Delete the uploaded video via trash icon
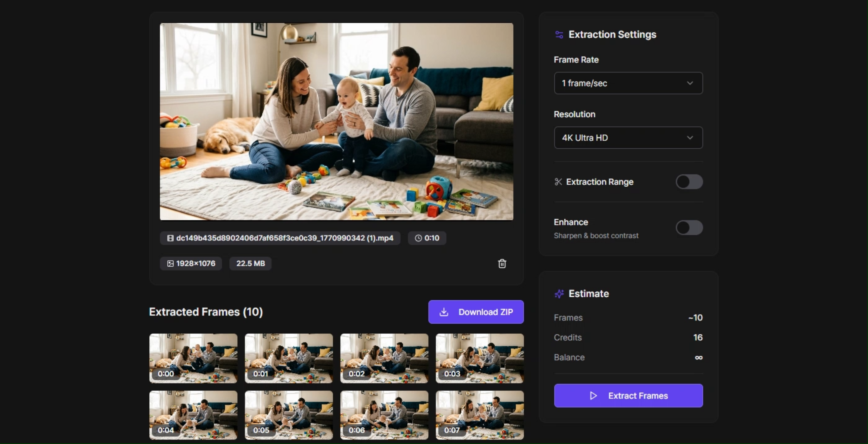868x444 pixels. pos(502,264)
